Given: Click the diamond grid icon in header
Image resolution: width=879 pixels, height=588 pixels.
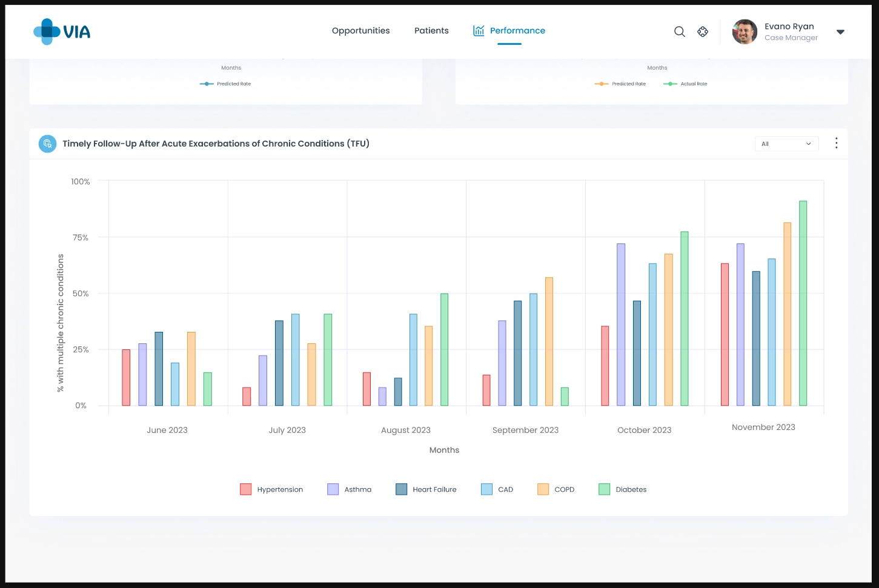Looking at the screenshot, I should click(x=703, y=31).
